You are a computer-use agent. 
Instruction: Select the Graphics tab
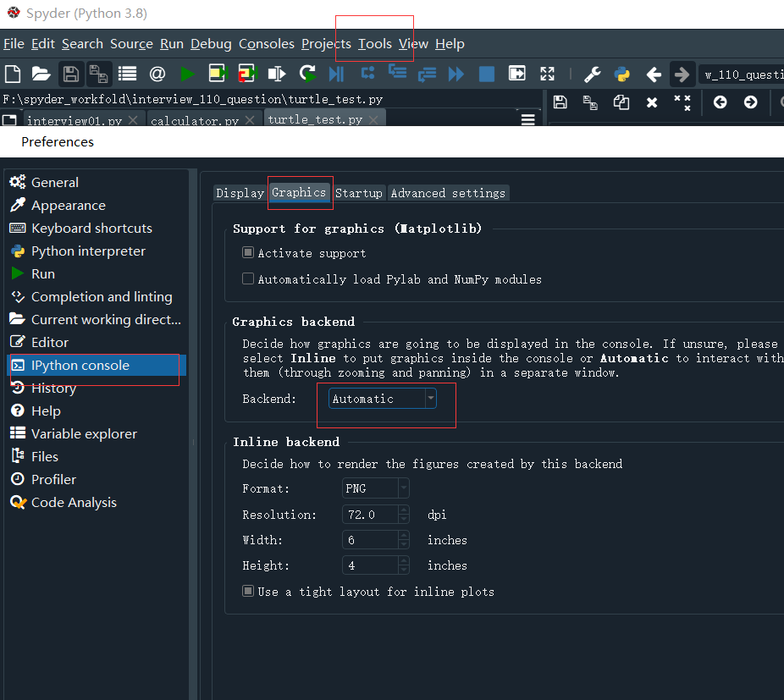tap(299, 192)
